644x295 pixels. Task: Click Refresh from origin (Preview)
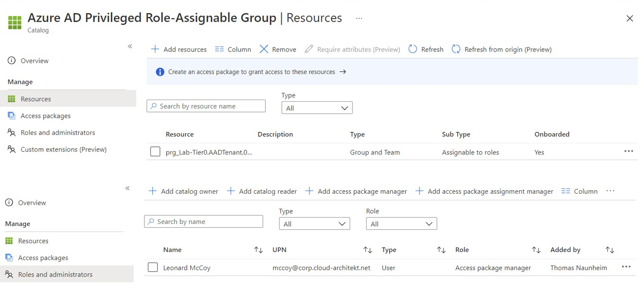pyautogui.click(x=502, y=49)
